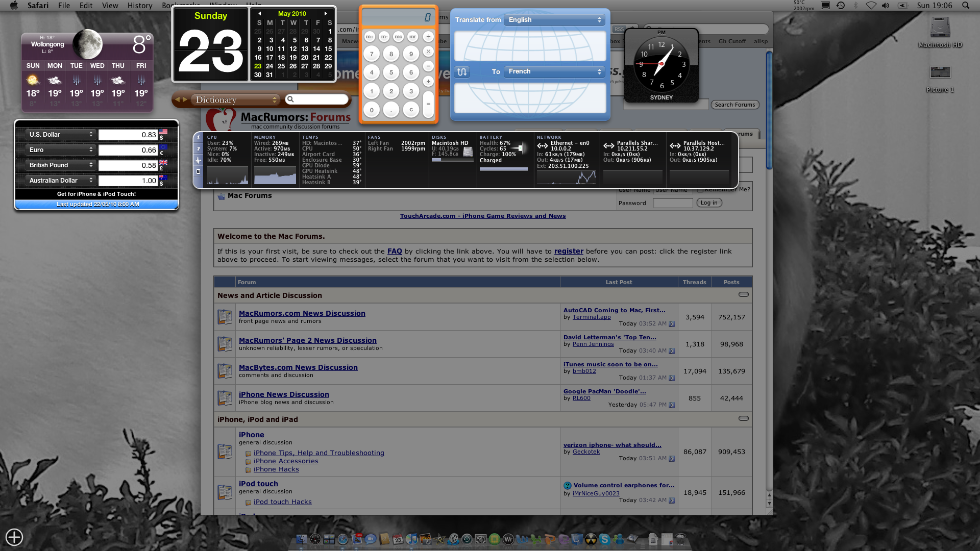Open TouchArcade.com iPhone Game Reviews link

[x=483, y=216]
